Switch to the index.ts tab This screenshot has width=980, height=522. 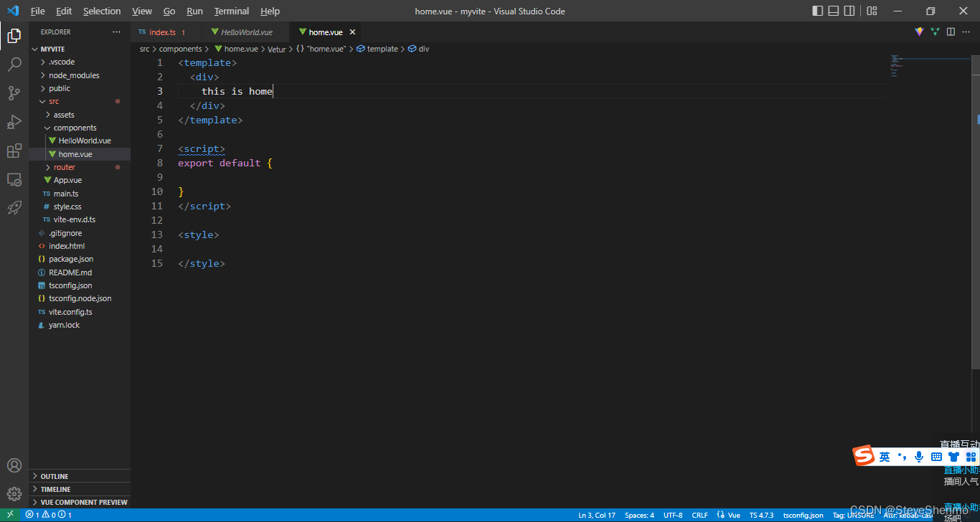166,32
